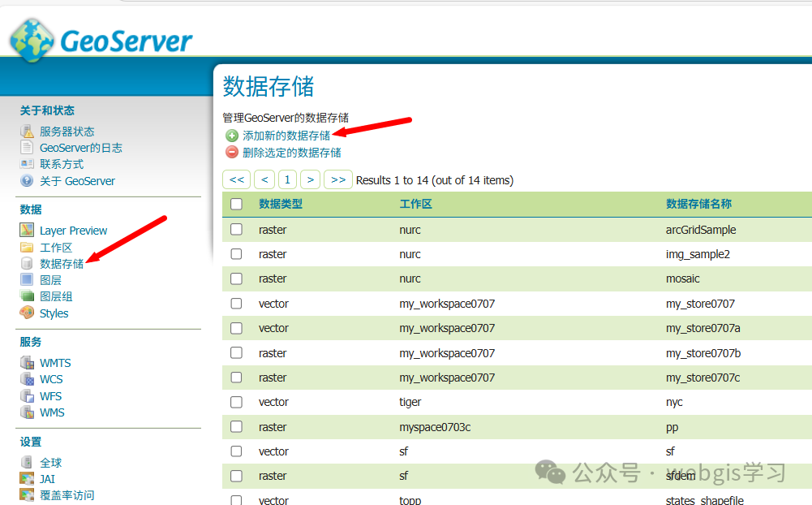Jump to last page using >> control
The image size is (812, 505).
point(337,179)
